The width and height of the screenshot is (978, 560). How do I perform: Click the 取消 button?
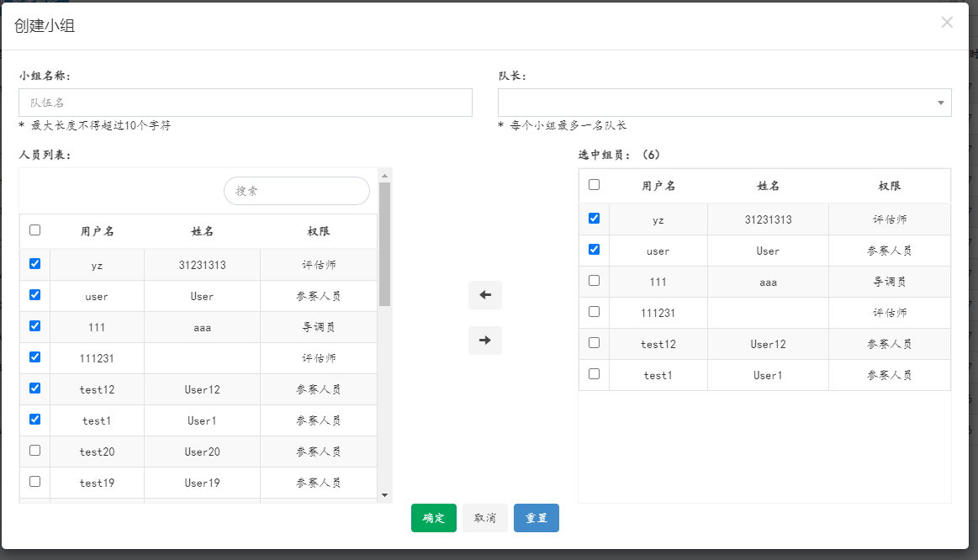coord(484,518)
